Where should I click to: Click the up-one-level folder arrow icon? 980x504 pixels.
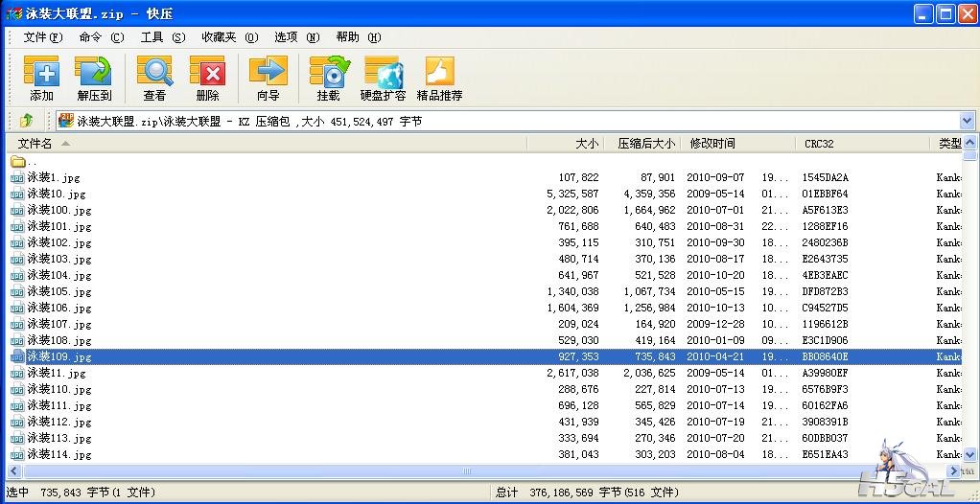pyautogui.click(x=26, y=121)
